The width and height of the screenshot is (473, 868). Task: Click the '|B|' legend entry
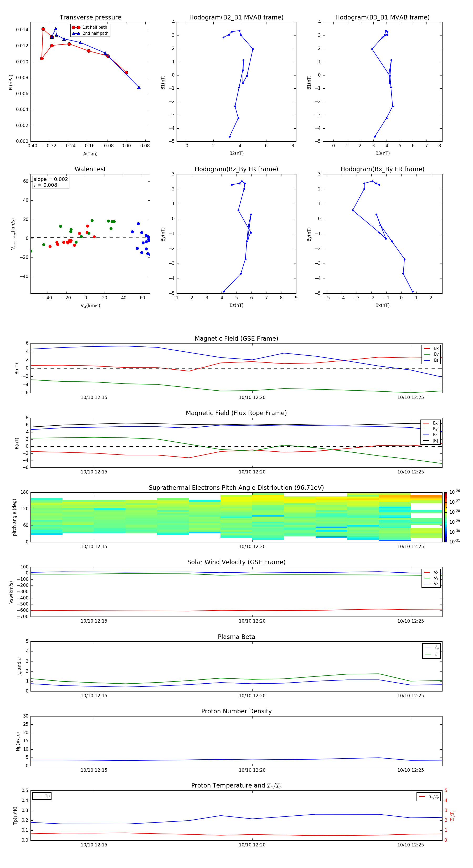pos(431,441)
